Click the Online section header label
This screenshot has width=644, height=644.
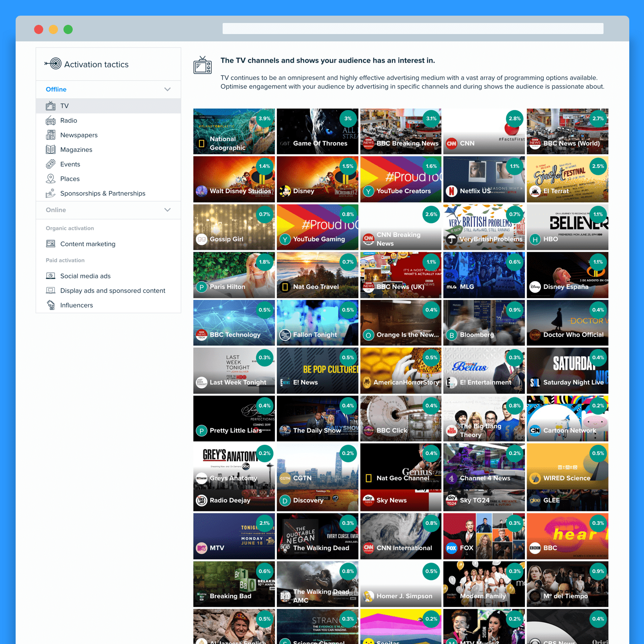[x=56, y=210]
